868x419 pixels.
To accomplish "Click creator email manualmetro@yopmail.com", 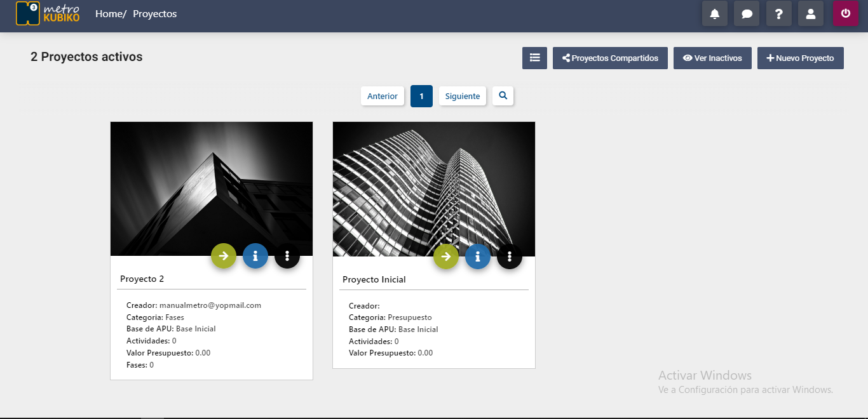I will pyautogui.click(x=210, y=305).
